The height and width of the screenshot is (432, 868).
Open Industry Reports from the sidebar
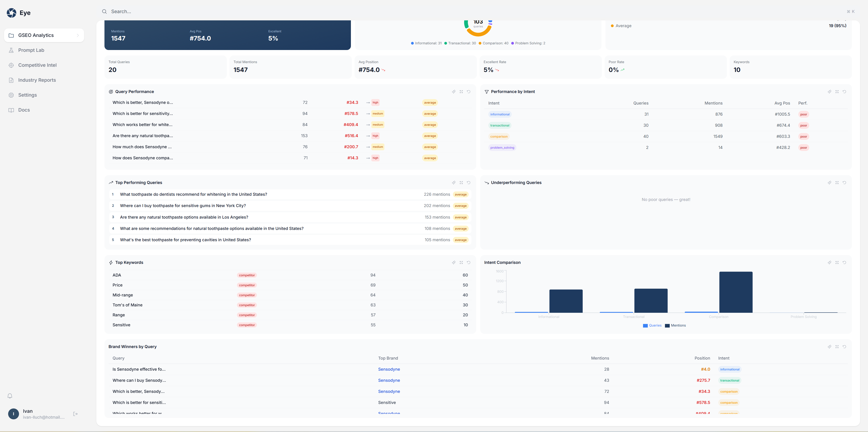[37, 80]
